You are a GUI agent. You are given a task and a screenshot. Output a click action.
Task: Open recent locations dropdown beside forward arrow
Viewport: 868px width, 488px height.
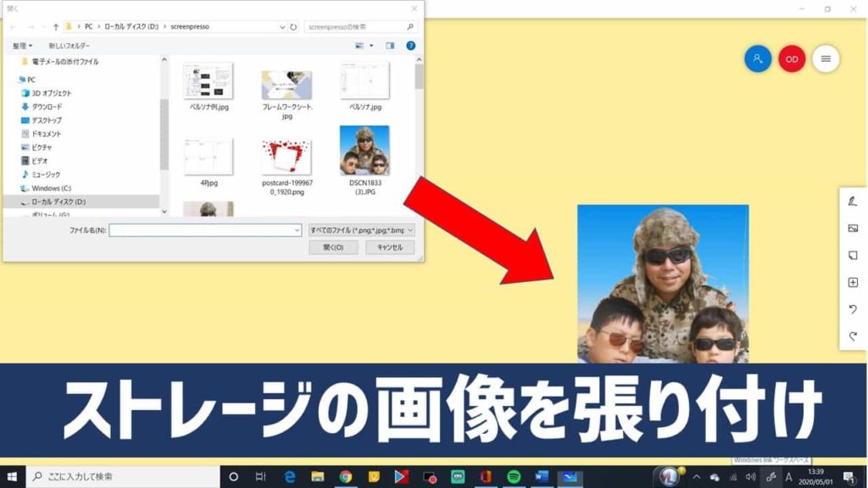(43, 26)
